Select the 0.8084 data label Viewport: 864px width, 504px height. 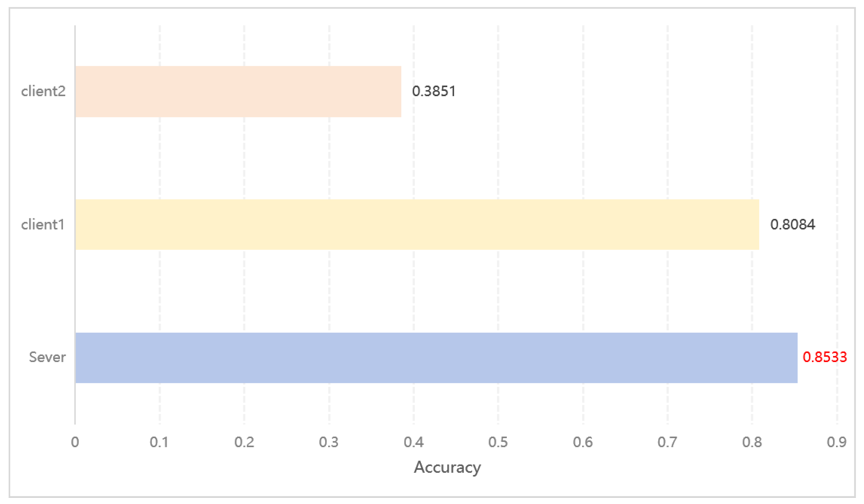click(792, 225)
